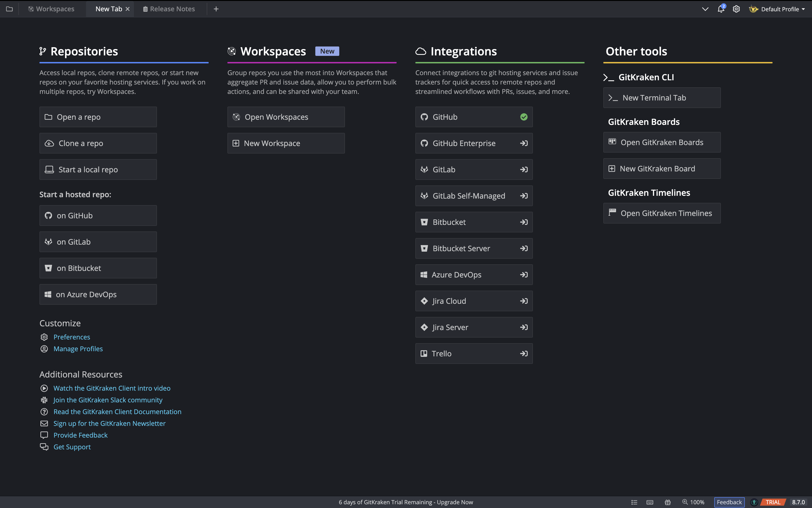Open the Manage Profiles link
The image size is (812, 508).
[x=78, y=349]
